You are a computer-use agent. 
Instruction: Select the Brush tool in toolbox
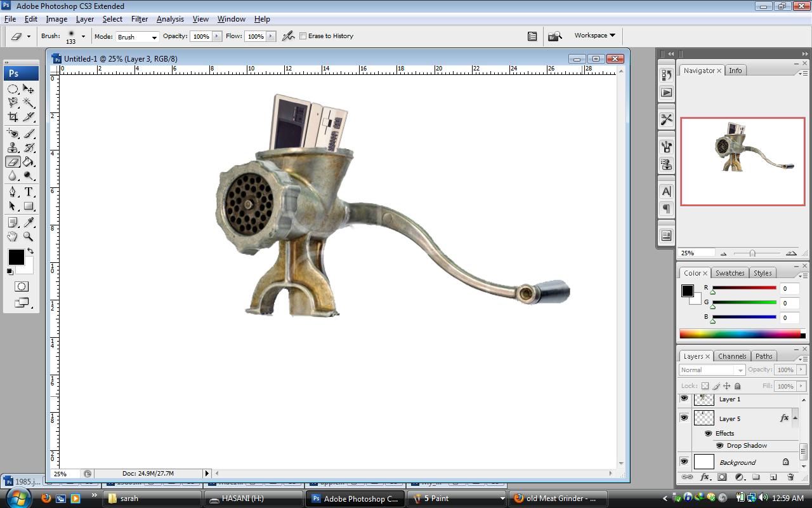29,133
